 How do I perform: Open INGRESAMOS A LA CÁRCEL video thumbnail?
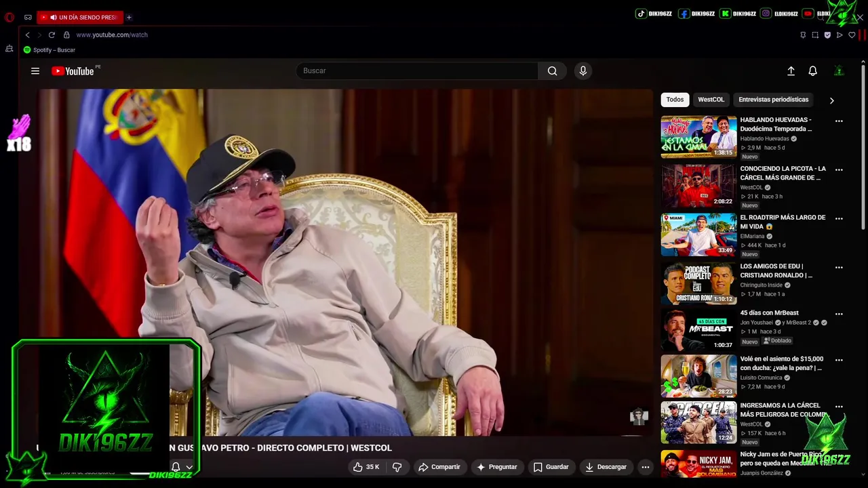click(x=698, y=422)
